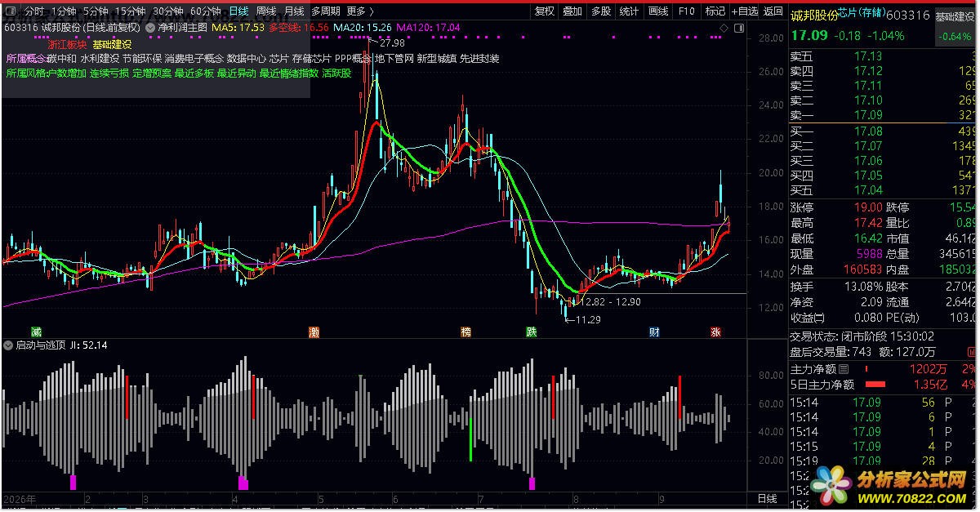Click the red 涨 event marker
The height and width of the screenshot is (512, 980).
715,332
